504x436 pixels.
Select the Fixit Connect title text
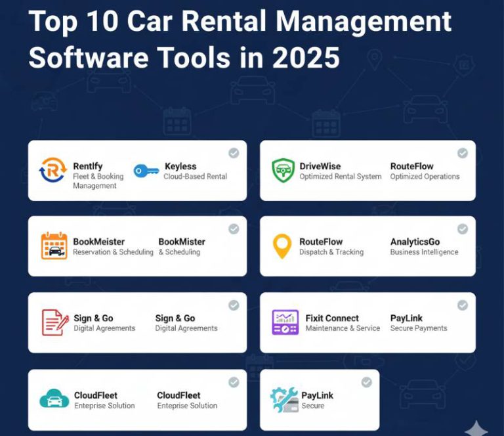pos(332,318)
